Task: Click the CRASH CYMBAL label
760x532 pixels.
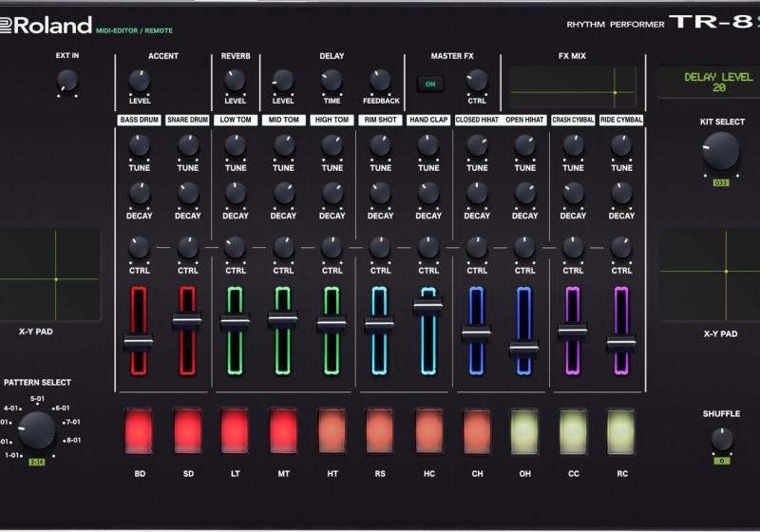Action: 573,121
